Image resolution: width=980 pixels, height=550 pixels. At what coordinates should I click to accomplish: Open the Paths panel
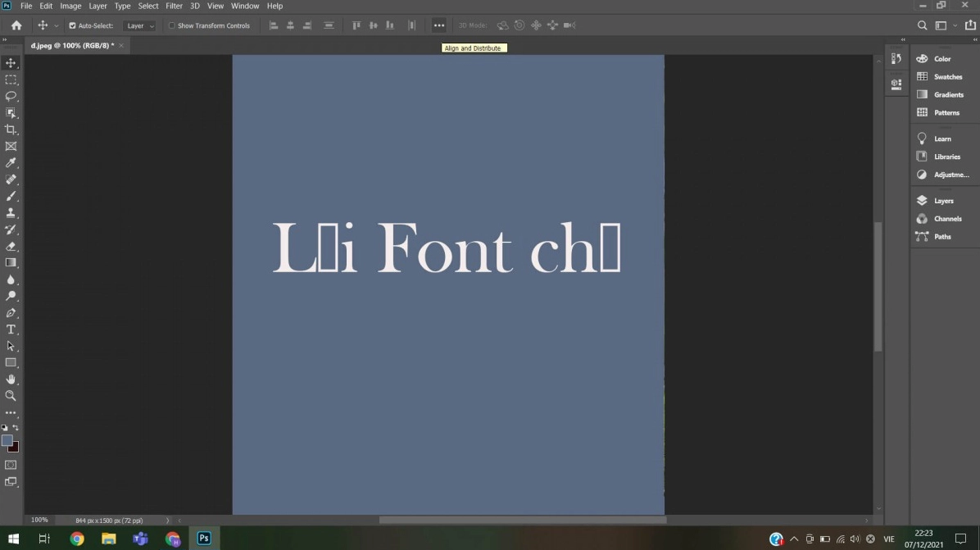(x=944, y=237)
